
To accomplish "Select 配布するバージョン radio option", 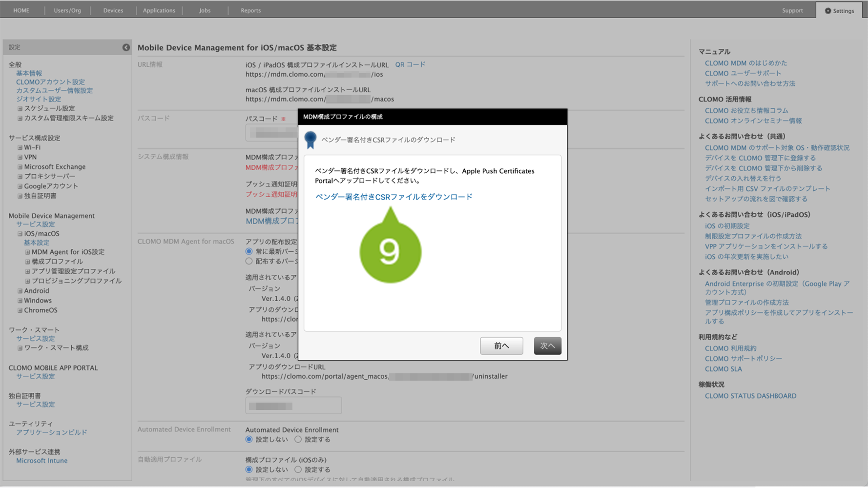I will click(249, 262).
